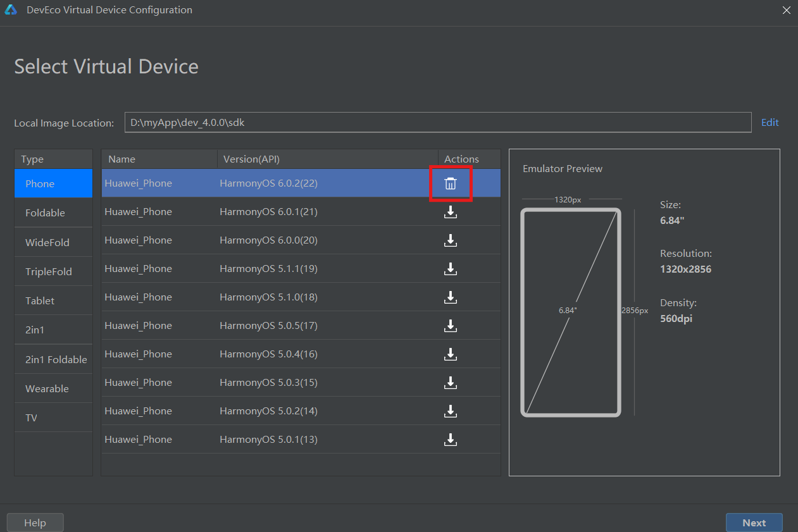Click Huawei_Phone name in HarmonyOS 5.1.1(19) row
Viewport: 798px width, 532px height.
click(x=138, y=269)
